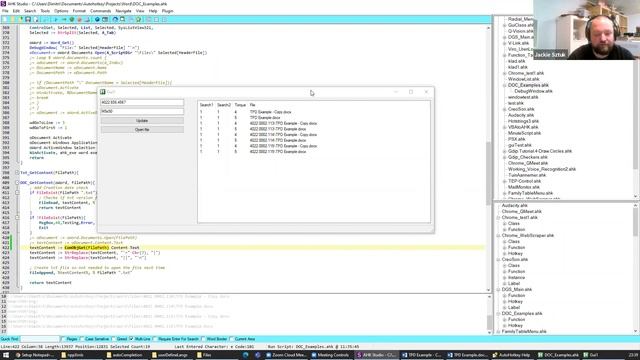Open the Windows Start button
Viewport: 640px width, 360px height.
6,355
